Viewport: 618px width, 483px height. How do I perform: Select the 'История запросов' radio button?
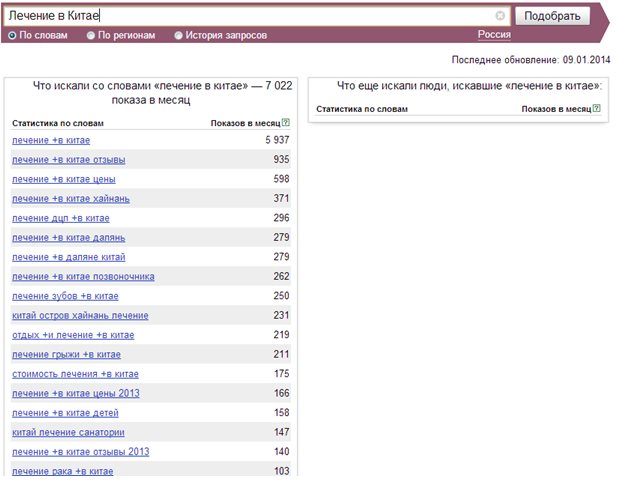[x=179, y=35]
